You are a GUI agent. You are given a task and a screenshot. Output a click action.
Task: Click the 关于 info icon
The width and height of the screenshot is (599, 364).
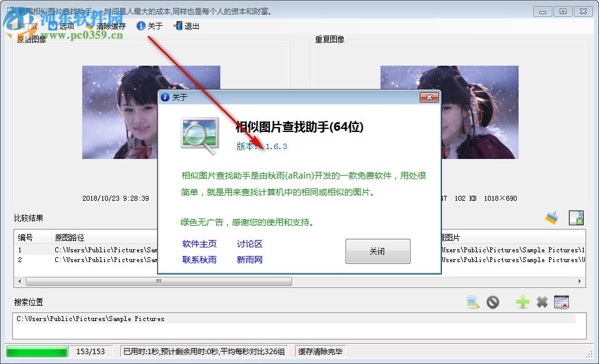(x=142, y=26)
